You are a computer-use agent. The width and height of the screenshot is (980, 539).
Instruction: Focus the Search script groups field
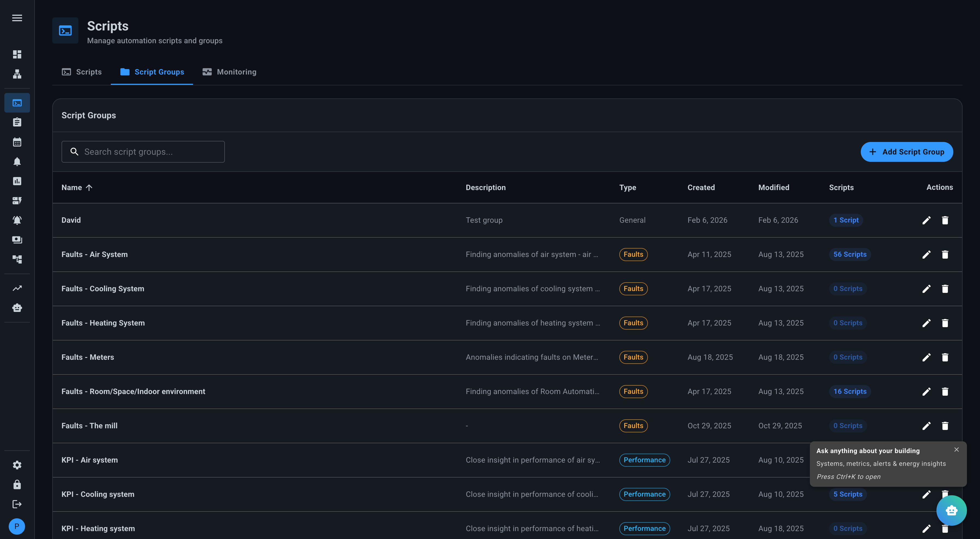pyautogui.click(x=143, y=152)
